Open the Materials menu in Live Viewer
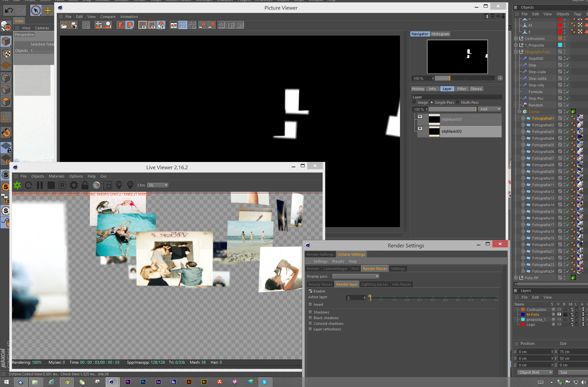 coord(56,176)
